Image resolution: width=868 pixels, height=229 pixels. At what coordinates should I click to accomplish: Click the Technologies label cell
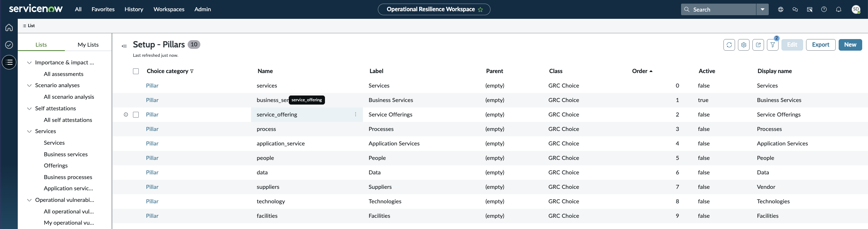[x=385, y=202]
